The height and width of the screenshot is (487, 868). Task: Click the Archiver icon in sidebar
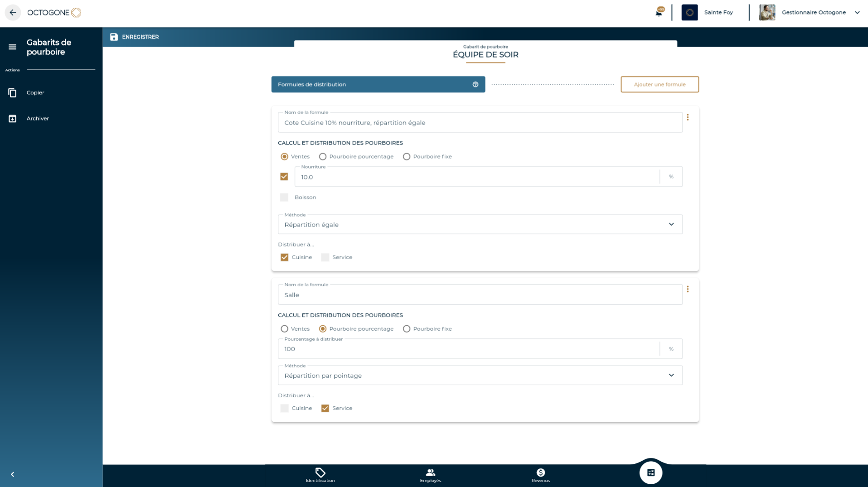13,119
